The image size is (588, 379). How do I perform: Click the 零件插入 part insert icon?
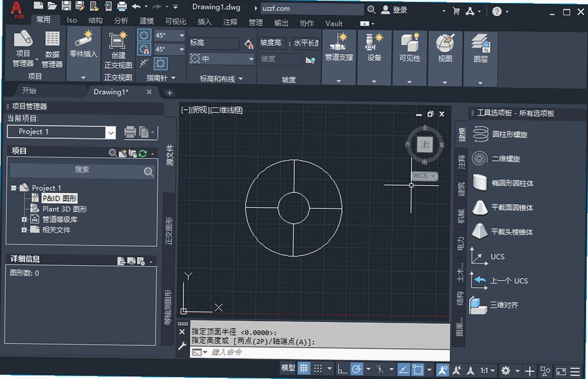[x=83, y=45]
